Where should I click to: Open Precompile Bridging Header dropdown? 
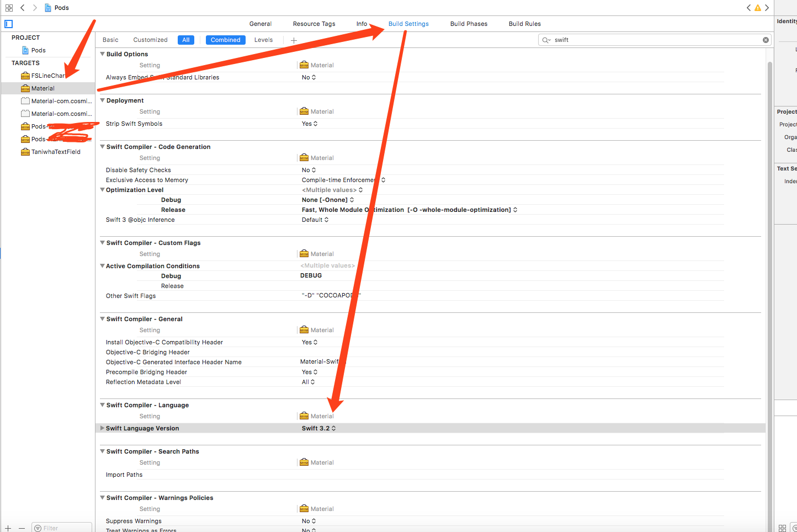pos(310,372)
